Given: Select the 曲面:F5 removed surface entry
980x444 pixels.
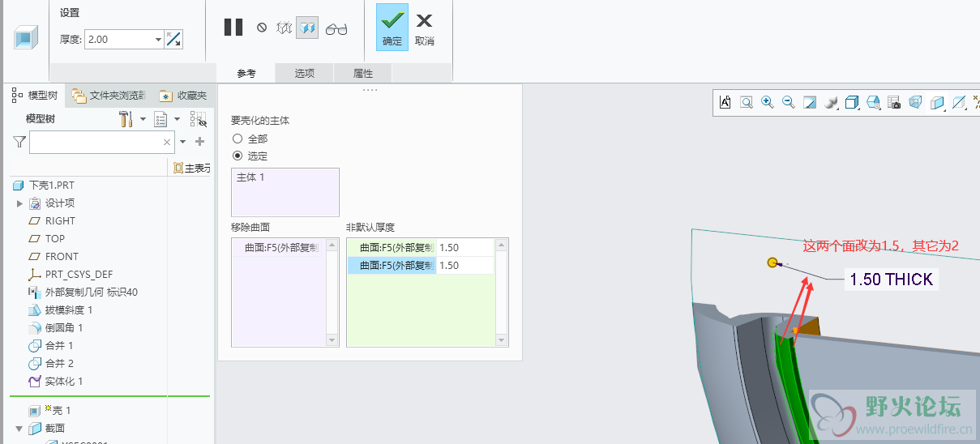Looking at the screenshot, I should pos(280,246).
